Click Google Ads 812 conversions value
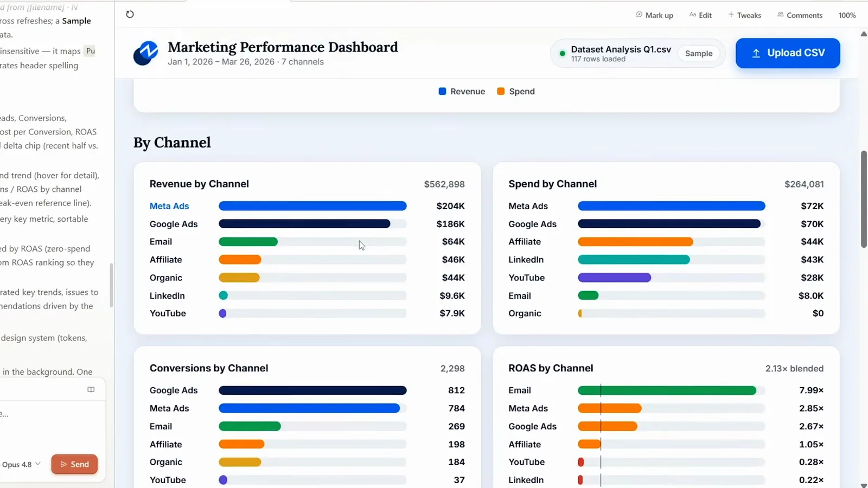This screenshot has width=868, height=488. point(456,390)
